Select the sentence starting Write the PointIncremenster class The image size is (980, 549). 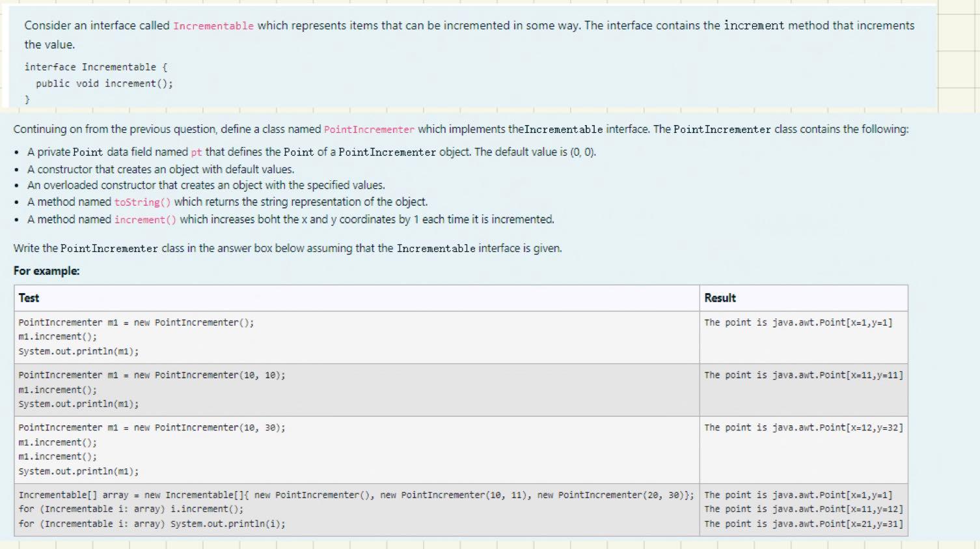[x=287, y=248]
